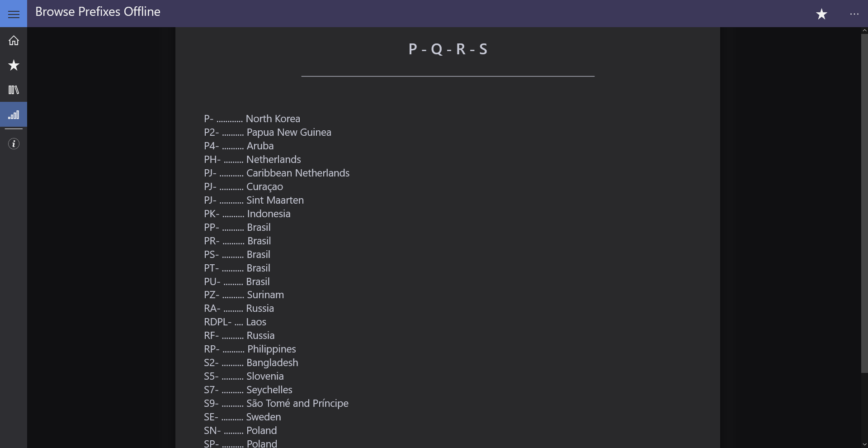Click the PK- Indonesia entry

point(247,214)
